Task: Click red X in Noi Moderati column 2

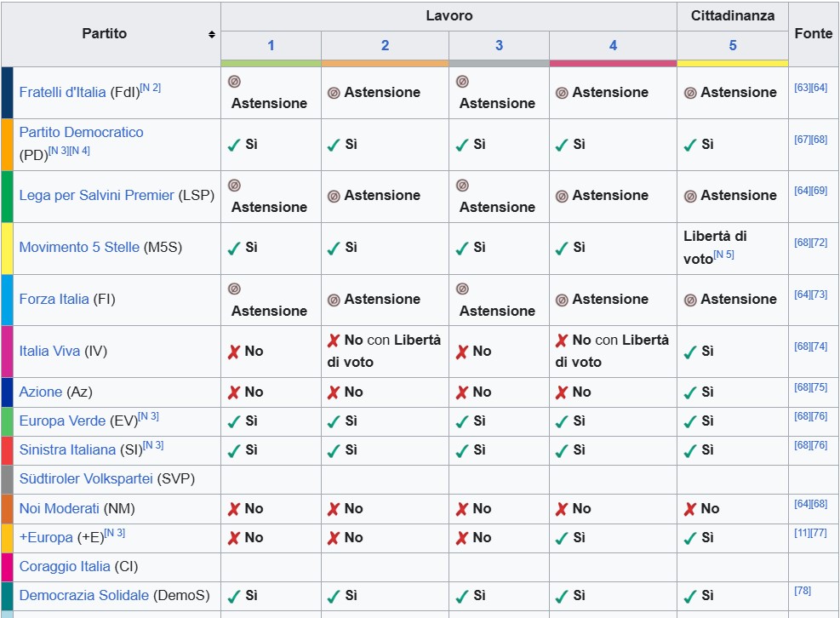Action: [x=334, y=509]
